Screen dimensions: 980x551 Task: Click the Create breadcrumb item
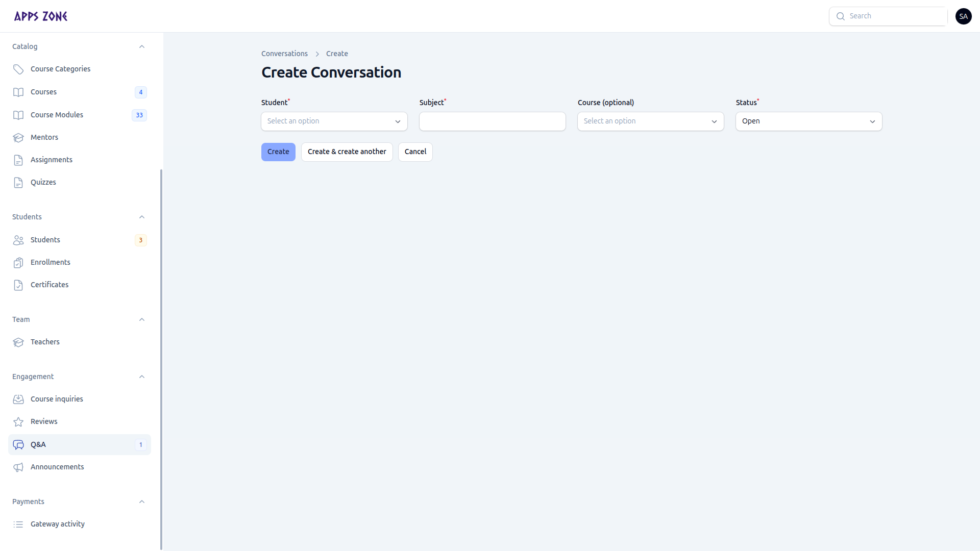click(x=337, y=54)
